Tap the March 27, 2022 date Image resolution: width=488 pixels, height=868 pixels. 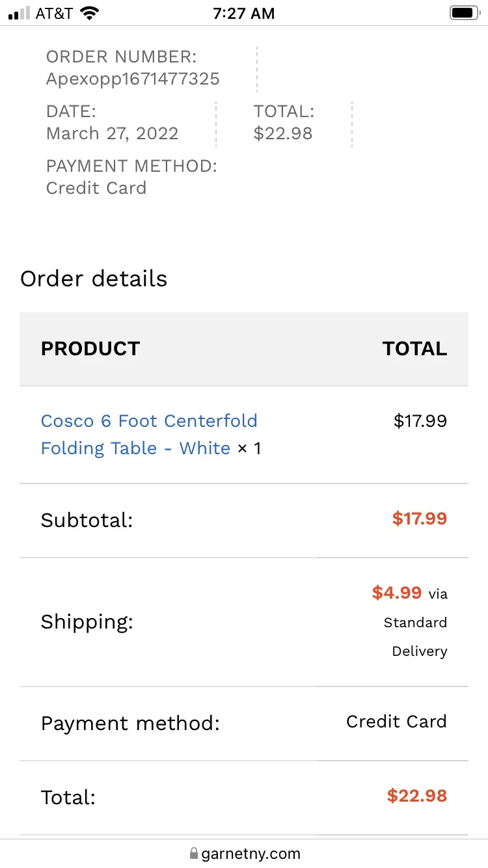112,133
